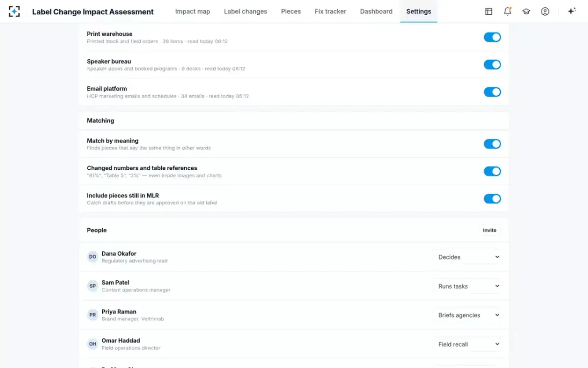Screen dimensions: 588x368
Task: Click the Priya Raman name
Action: pos(119,312)
